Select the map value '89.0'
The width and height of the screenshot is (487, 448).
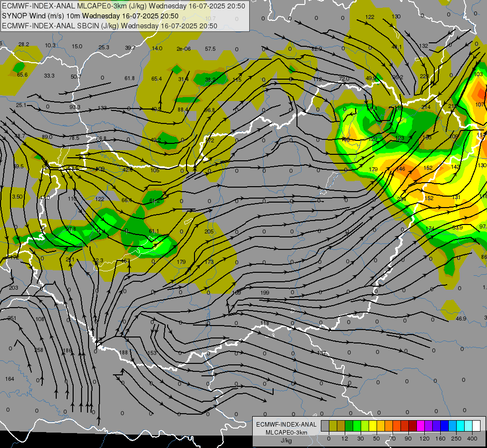tap(47, 137)
